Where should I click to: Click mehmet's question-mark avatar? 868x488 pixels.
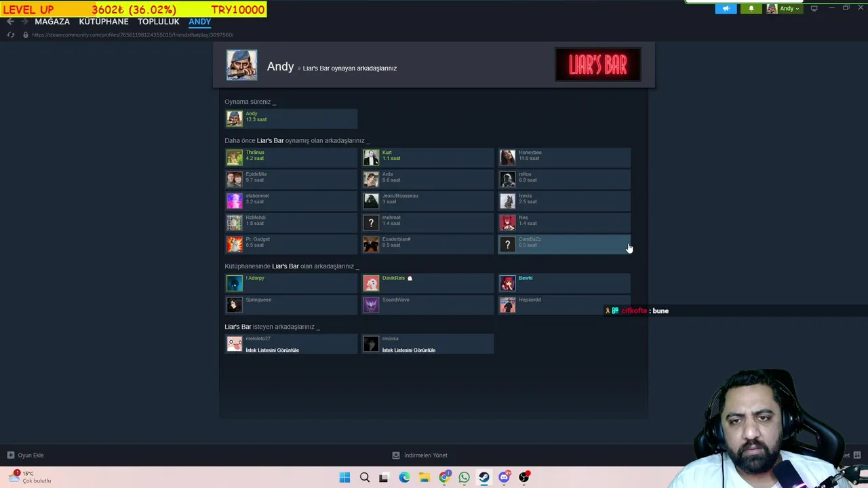click(x=371, y=222)
